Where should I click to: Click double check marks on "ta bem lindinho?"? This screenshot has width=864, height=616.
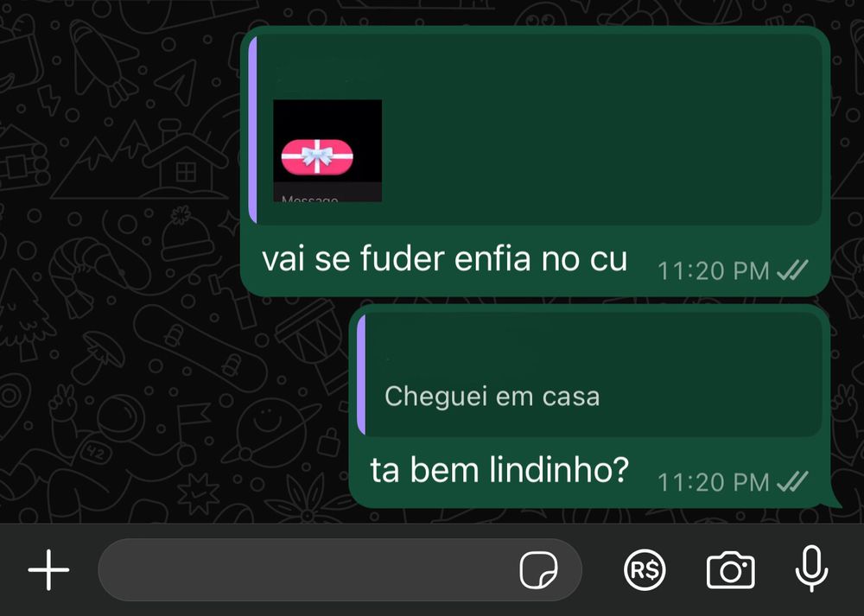coord(791,481)
